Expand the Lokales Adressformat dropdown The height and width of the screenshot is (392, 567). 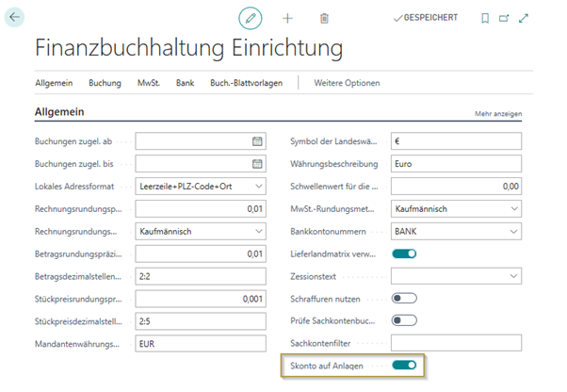(x=257, y=187)
